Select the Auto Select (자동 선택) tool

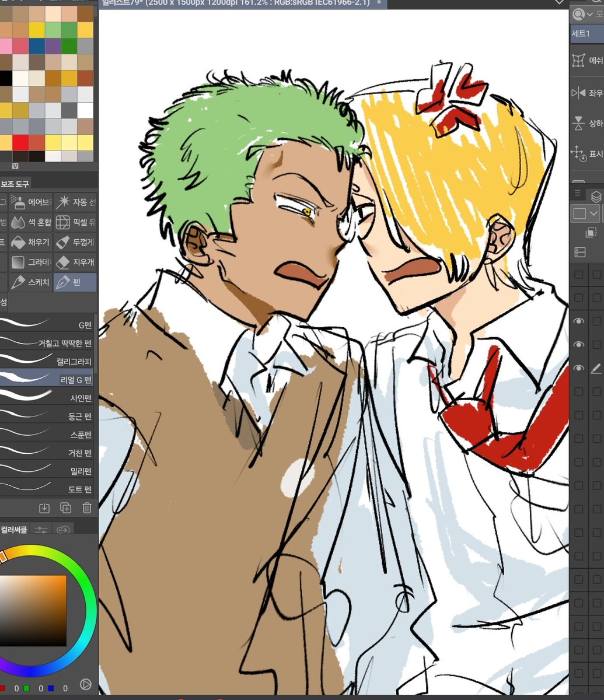coord(76,202)
